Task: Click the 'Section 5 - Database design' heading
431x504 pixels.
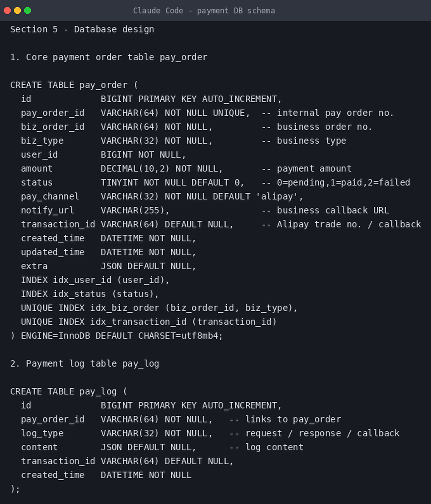Action: point(82,29)
